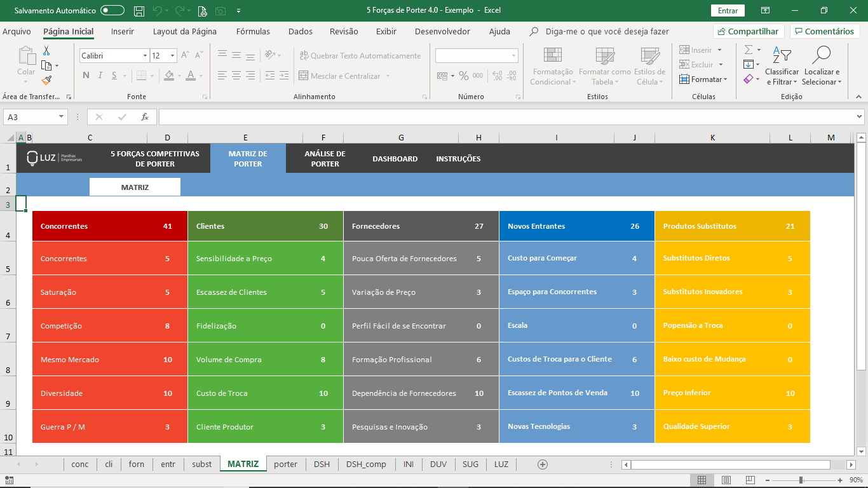Switch to the porter sheet tab

pos(286,464)
